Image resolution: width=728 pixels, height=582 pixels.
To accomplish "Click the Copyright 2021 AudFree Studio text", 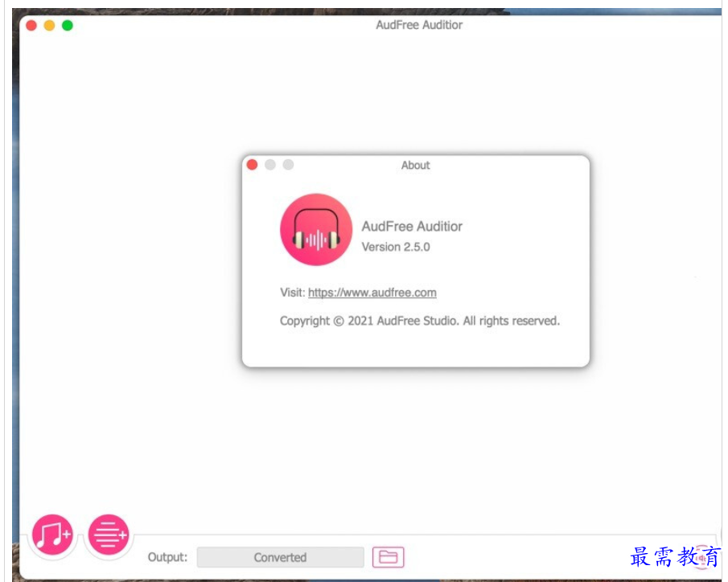I will pos(420,321).
